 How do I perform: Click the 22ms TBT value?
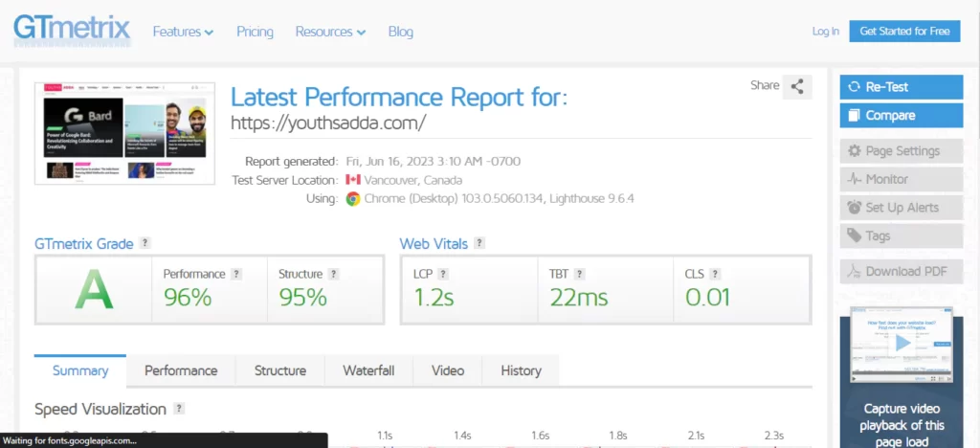(x=579, y=298)
